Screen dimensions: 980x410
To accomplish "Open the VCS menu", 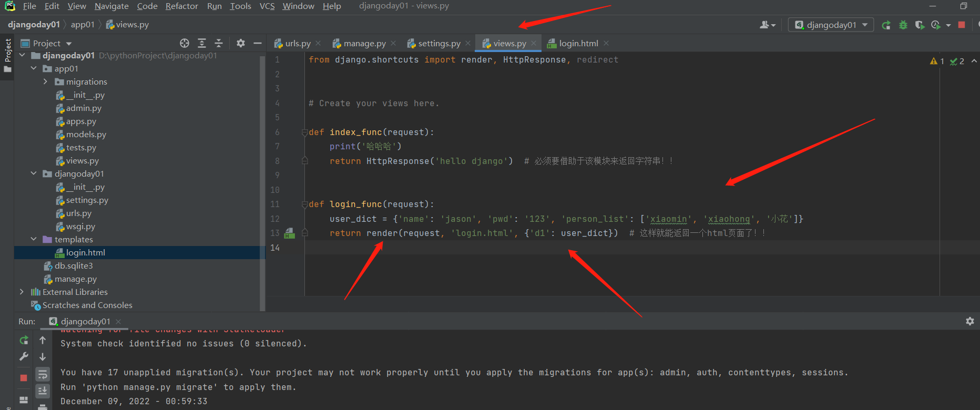I will click(x=267, y=6).
